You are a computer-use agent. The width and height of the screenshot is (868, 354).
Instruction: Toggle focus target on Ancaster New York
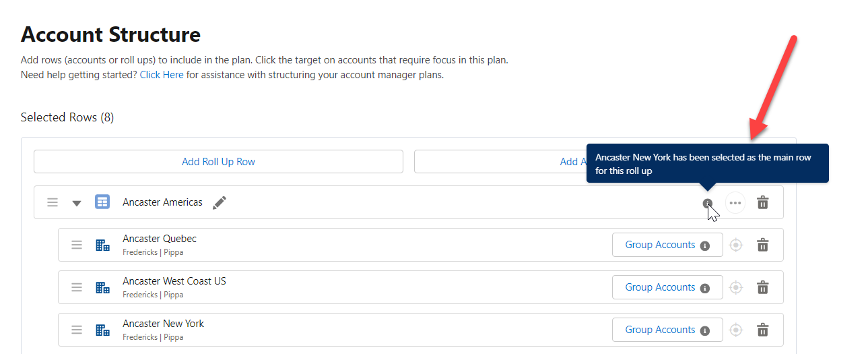pyautogui.click(x=736, y=330)
